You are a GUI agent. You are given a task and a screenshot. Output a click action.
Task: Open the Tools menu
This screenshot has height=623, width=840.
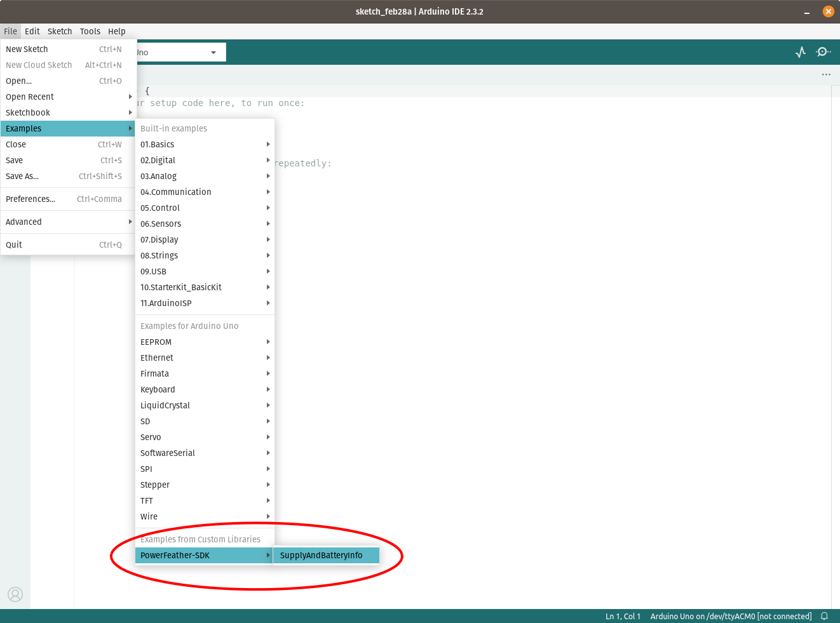click(90, 31)
